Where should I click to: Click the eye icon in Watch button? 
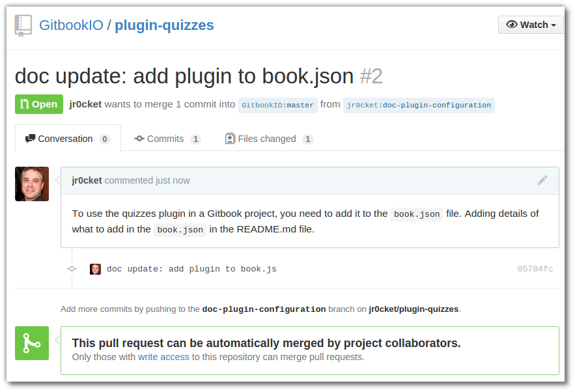(x=512, y=24)
